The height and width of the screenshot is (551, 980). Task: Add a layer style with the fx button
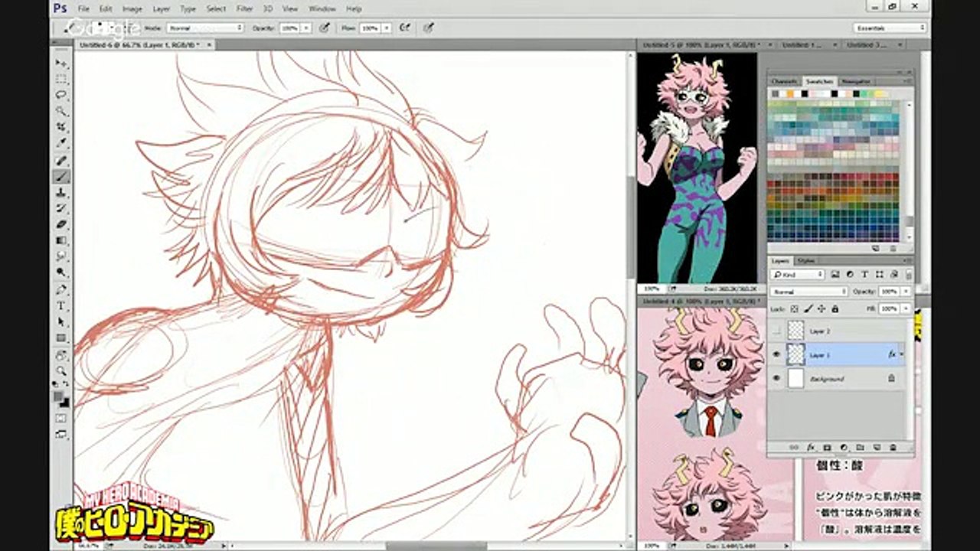click(x=810, y=447)
